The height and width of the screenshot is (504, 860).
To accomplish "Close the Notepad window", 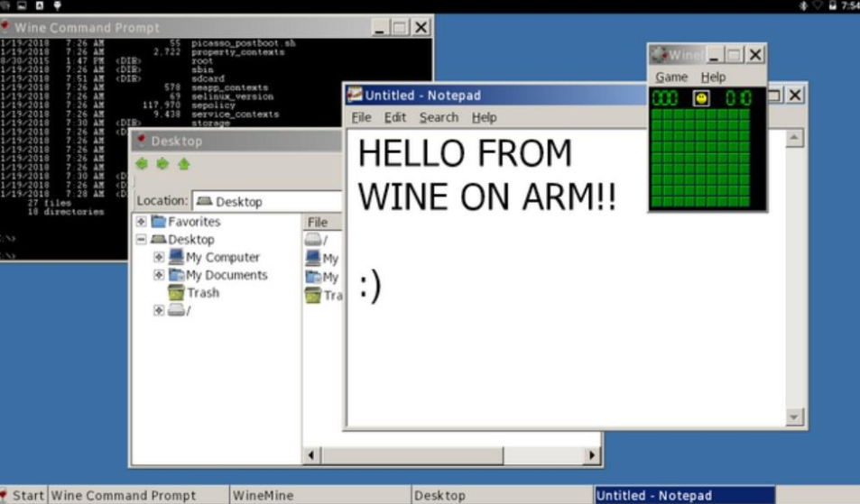I will [x=795, y=95].
